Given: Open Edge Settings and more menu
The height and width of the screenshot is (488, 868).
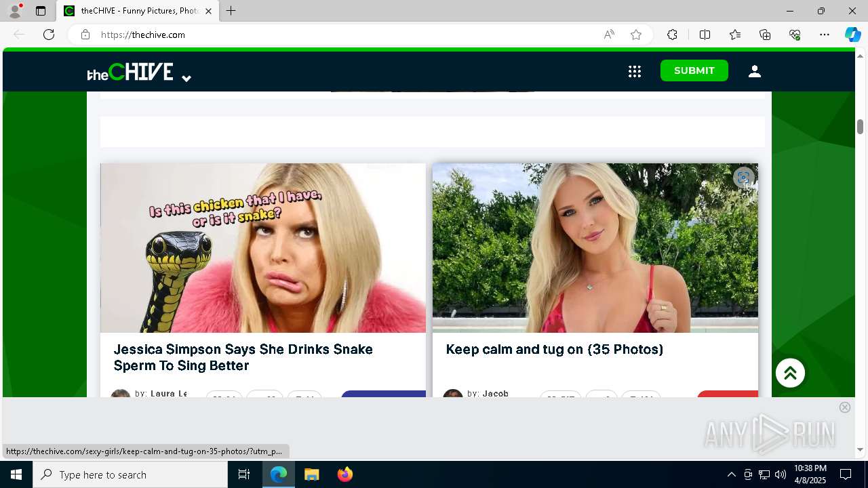Looking at the screenshot, I should click(x=825, y=35).
